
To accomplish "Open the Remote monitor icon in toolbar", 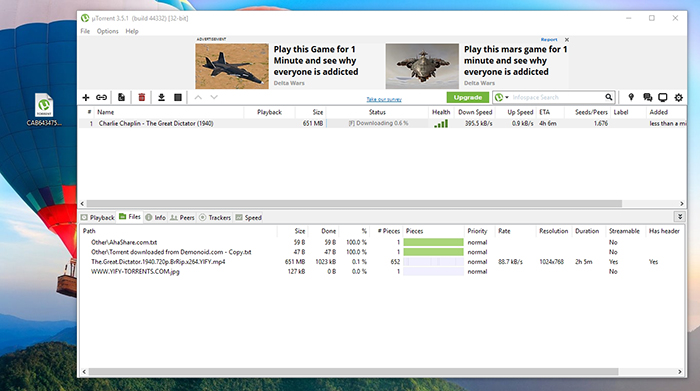I will (x=663, y=97).
